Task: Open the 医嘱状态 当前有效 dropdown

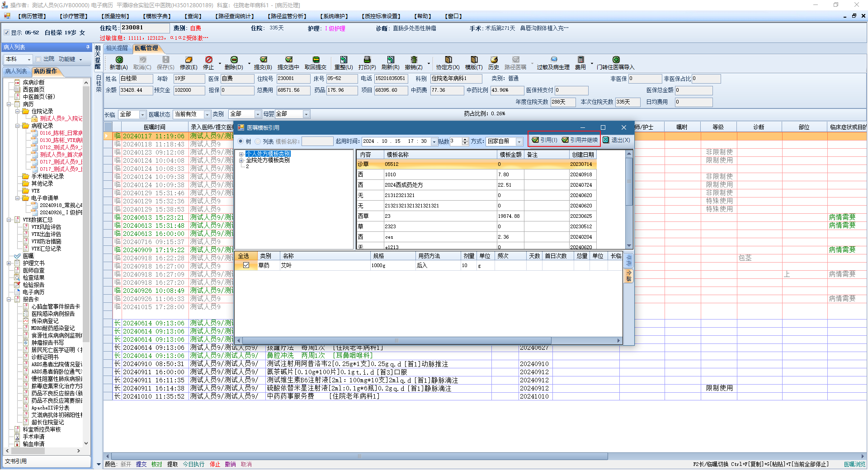Action: point(207,114)
